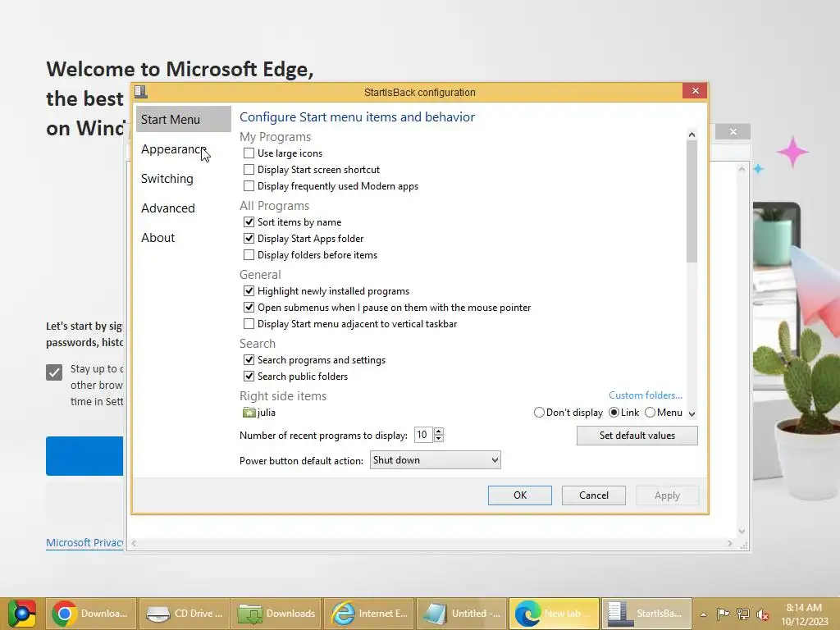
Task: Click StartIsBack taskbar item
Action: pos(646,614)
